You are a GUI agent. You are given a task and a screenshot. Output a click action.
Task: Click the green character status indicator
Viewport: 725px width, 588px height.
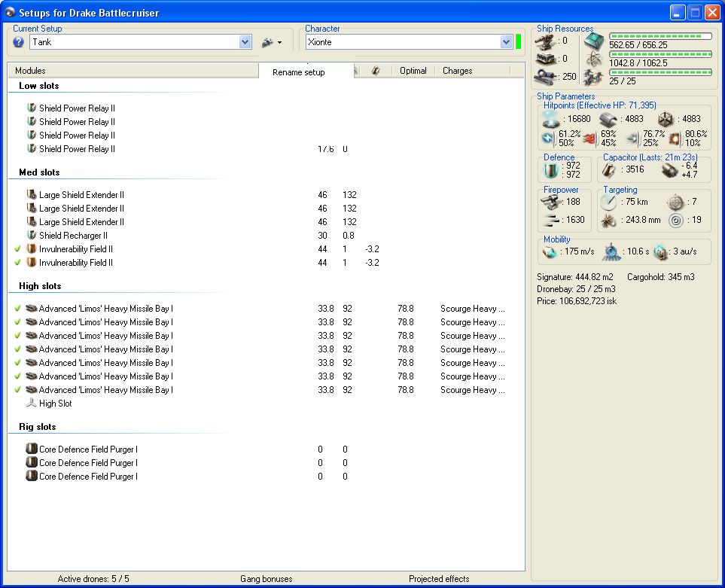(x=518, y=41)
